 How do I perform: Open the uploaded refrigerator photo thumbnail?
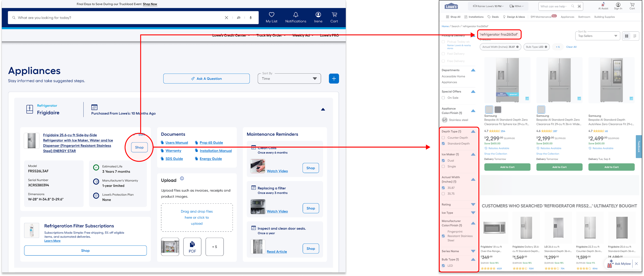tap(170, 247)
